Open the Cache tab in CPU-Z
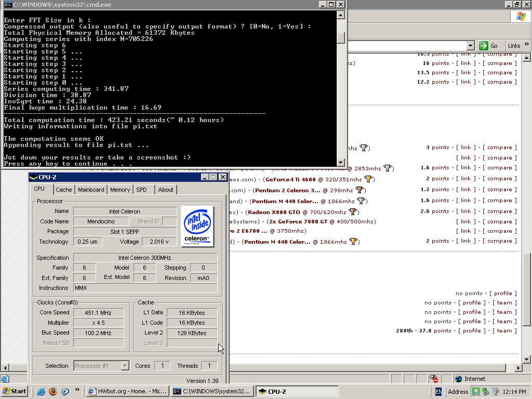 pyautogui.click(x=64, y=190)
